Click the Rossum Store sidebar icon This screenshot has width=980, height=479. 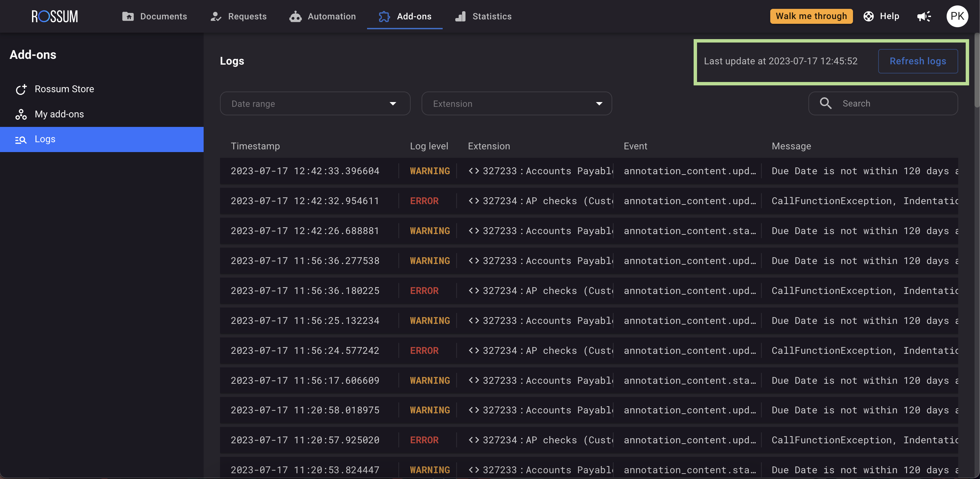pos(21,89)
